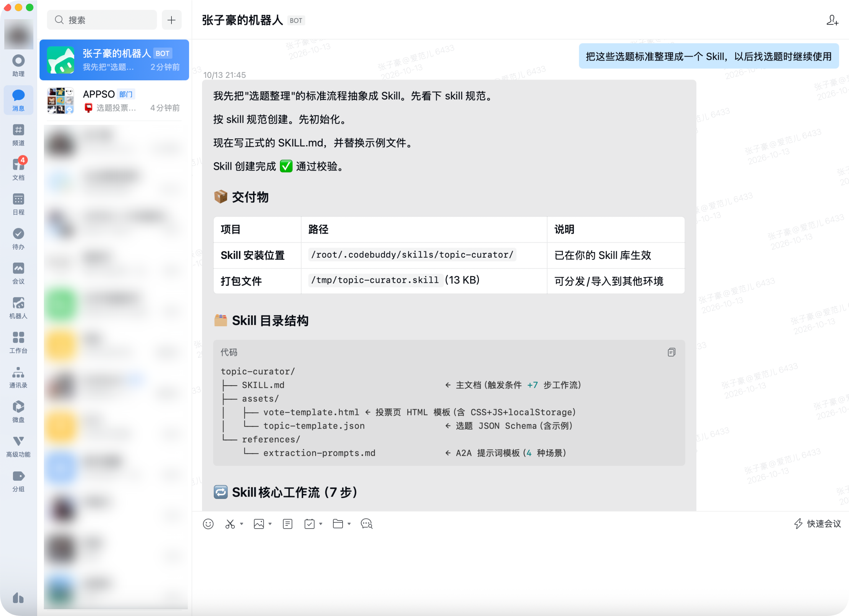Open the 助理 assistant sidebar icon
Image resolution: width=849 pixels, height=616 pixels.
pyautogui.click(x=18, y=66)
